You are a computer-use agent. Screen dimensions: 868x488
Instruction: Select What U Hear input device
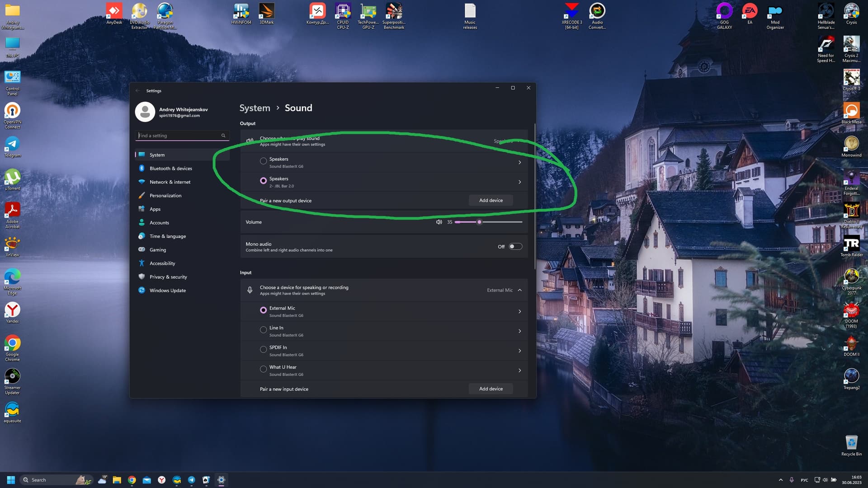[263, 370]
